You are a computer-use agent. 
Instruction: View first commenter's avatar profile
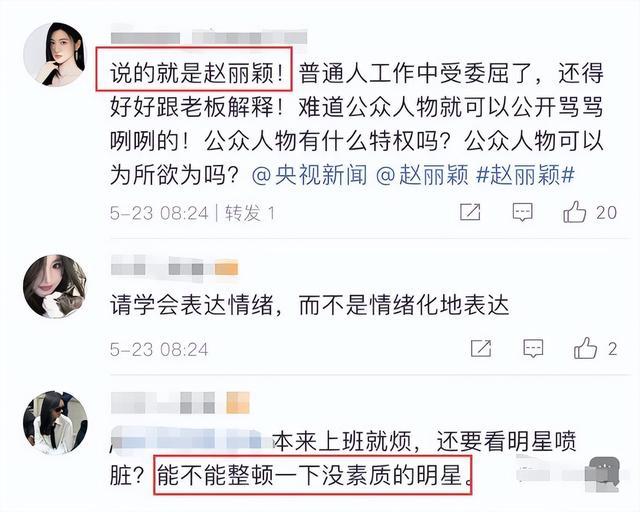pos(54,54)
